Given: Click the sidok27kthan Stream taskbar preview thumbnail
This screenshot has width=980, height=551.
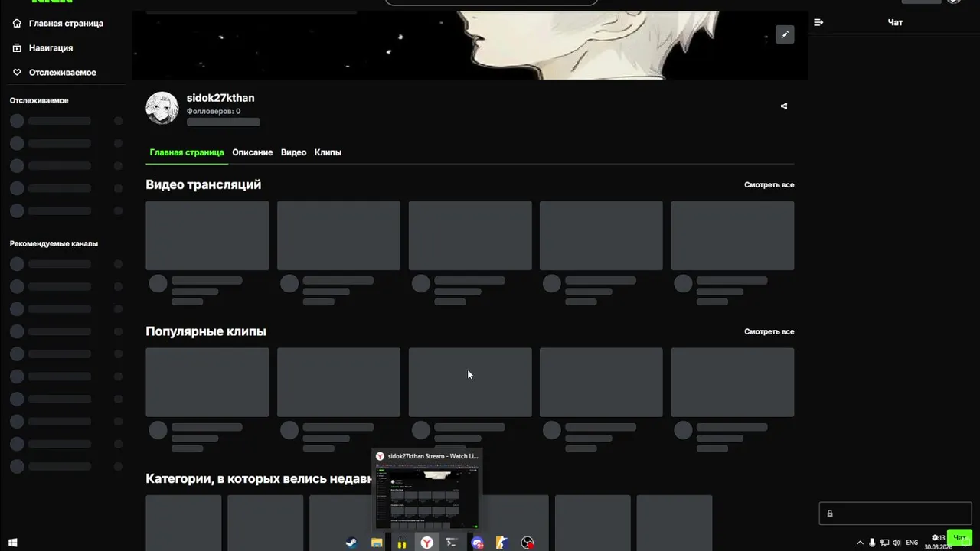Looking at the screenshot, I should (426, 489).
